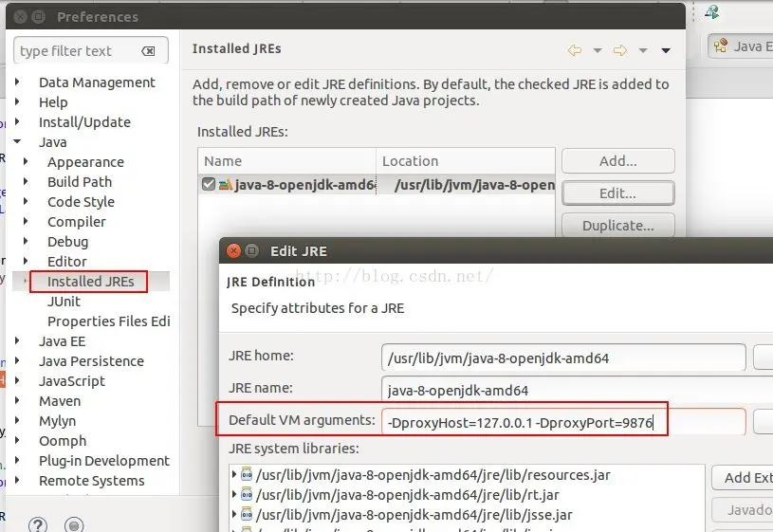Click the JRE home path field
The width and height of the screenshot is (773, 532).
click(563, 358)
